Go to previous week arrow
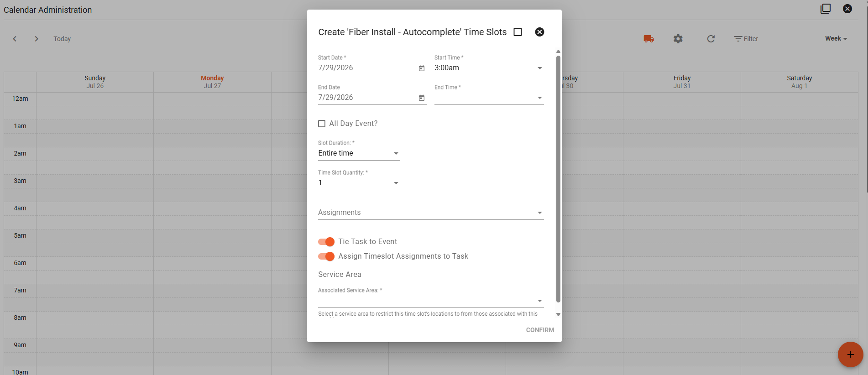This screenshot has width=868, height=375. 15,39
